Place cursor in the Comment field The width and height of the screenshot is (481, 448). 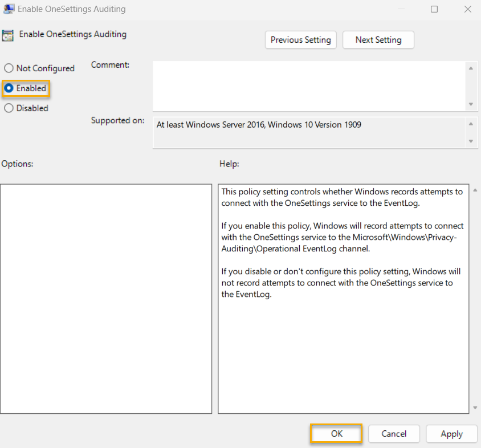coord(308,85)
